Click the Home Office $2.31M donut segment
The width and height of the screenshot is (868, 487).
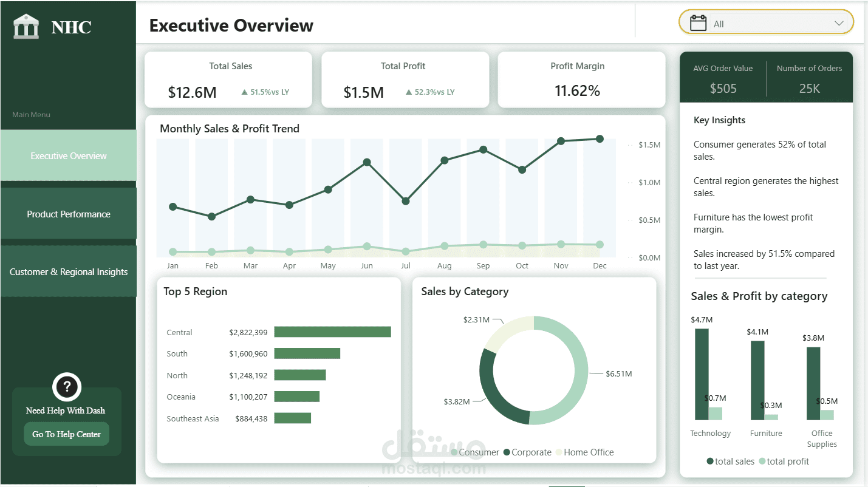point(506,331)
